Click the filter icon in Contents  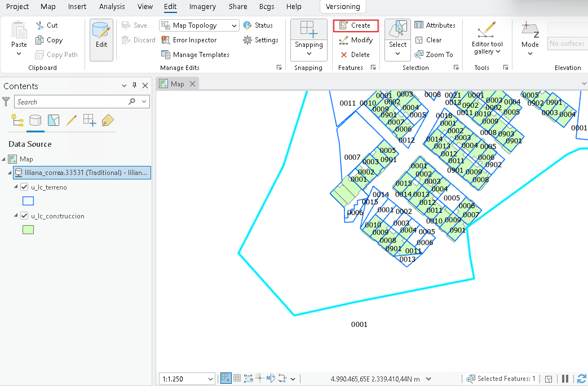point(6,102)
